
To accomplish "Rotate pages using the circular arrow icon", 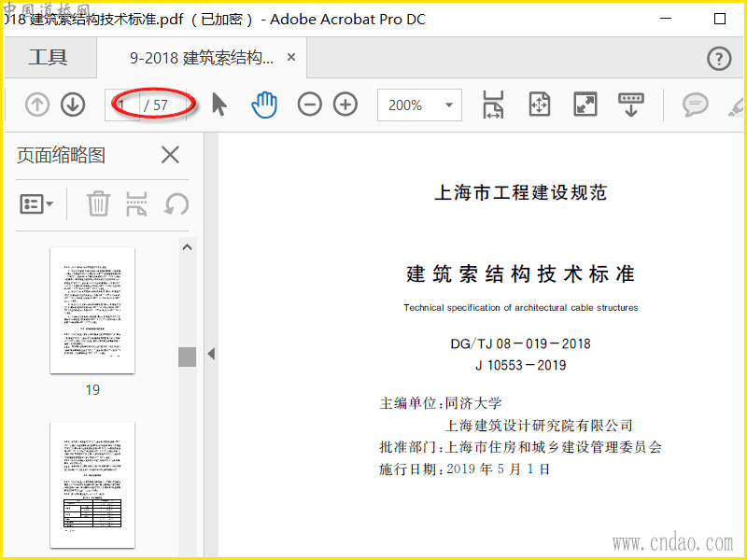I will point(176,203).
